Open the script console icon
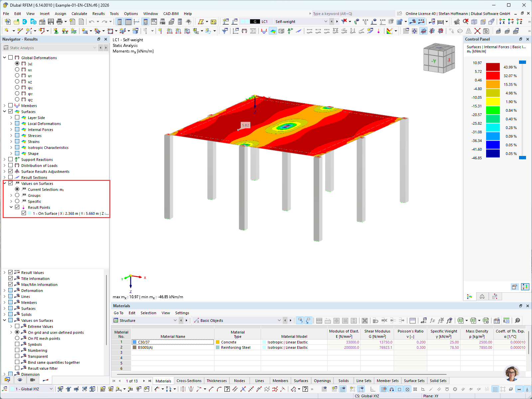 (154, 22)
